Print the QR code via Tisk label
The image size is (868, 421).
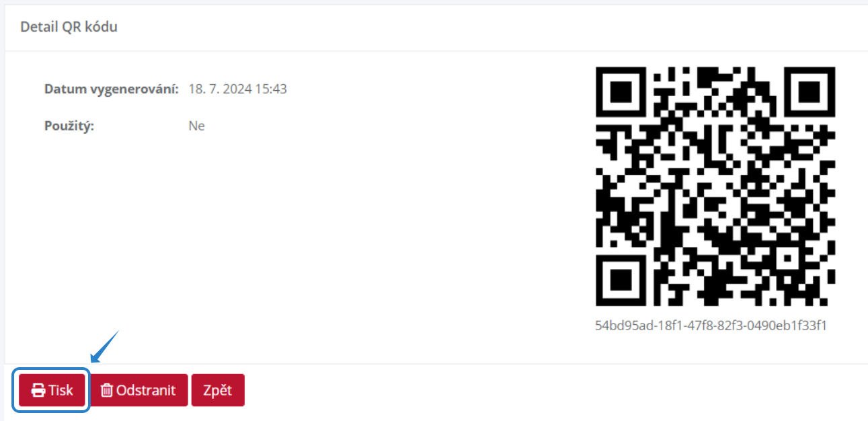point(61,390)
